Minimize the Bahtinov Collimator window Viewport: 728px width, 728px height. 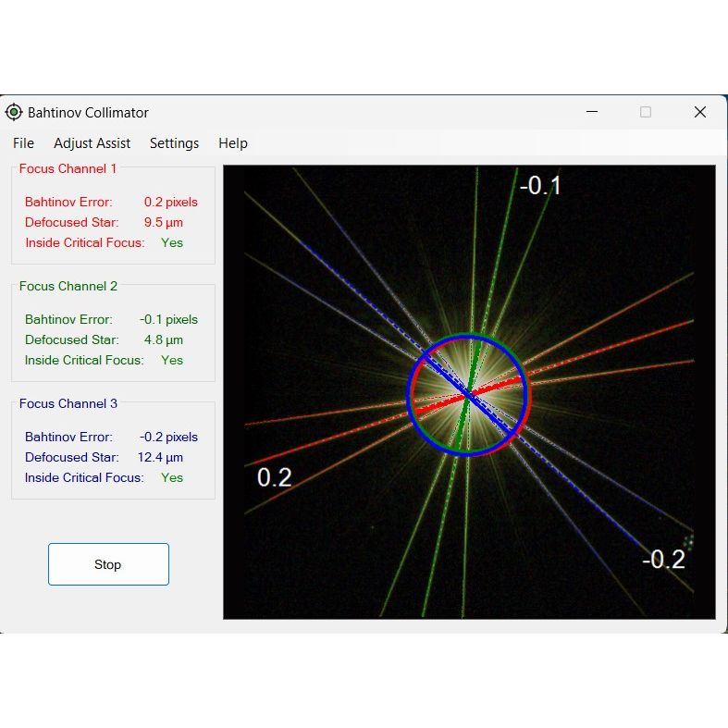click(591, 112)
